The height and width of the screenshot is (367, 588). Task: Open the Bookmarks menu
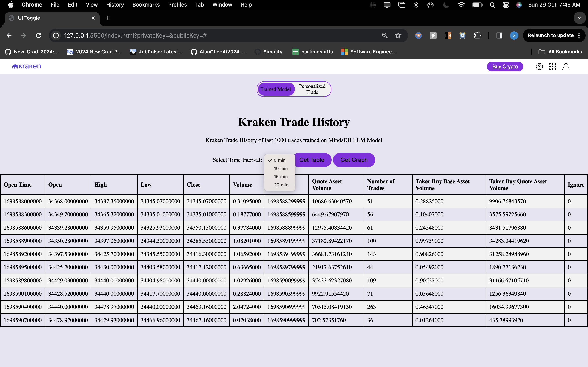(x=146, y=5)
